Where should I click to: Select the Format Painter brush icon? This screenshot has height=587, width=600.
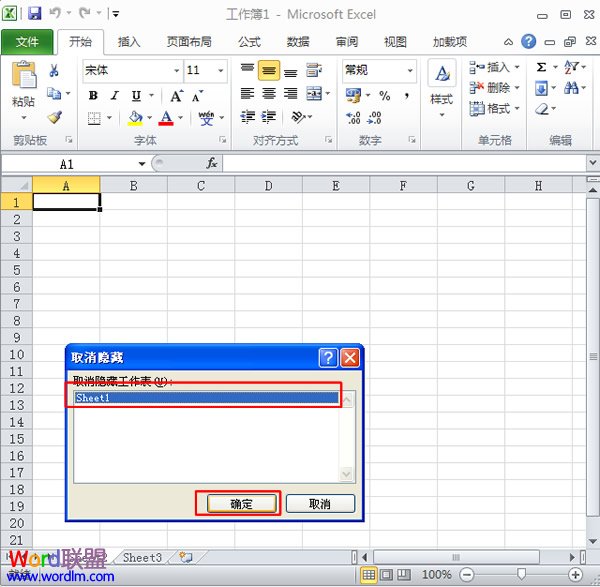click(x=54, y=117)
